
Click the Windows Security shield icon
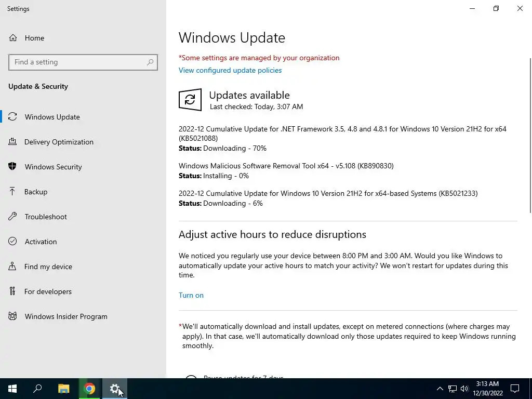pyautogui.click(x=12, y=167)
